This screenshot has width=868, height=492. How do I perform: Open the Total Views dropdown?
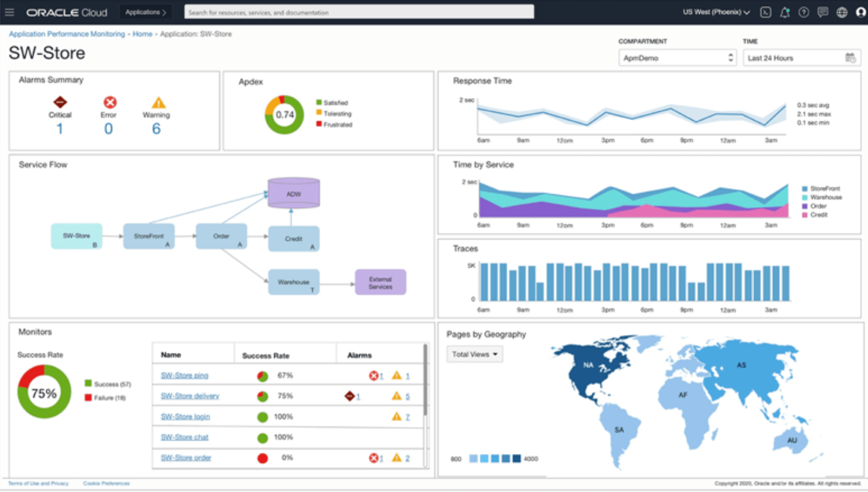point(474,354)
